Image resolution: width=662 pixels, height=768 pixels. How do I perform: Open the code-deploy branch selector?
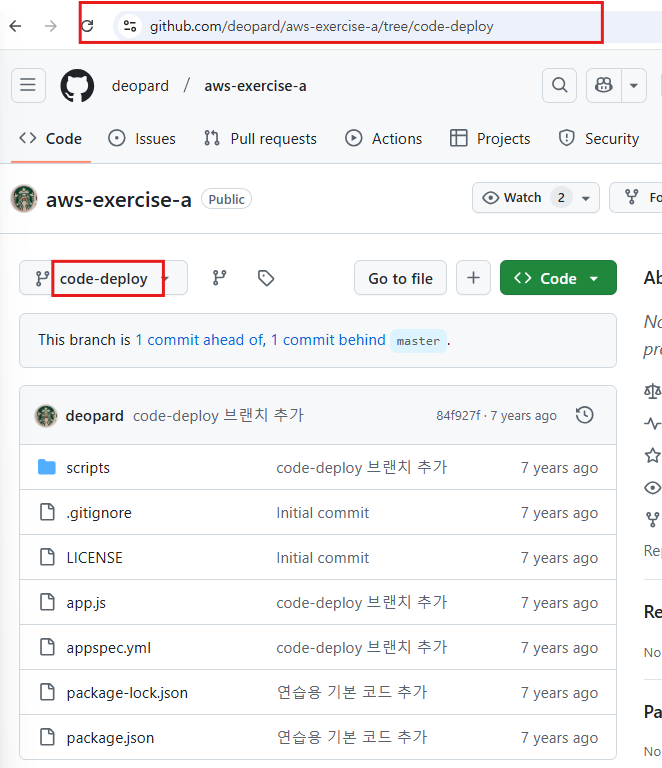[x=103, y=278]
